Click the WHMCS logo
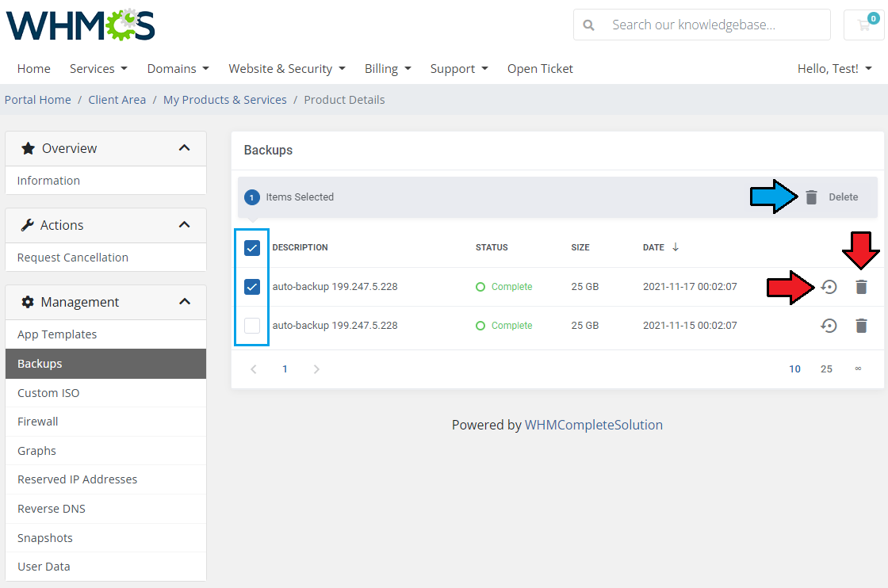This screenshot has height=588, width=888. 80,25
